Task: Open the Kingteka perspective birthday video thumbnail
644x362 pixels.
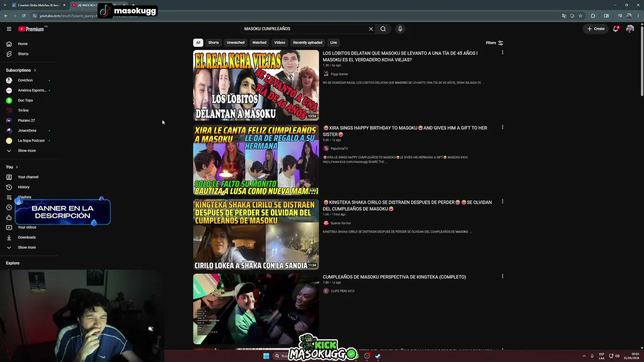Action: 256,309
